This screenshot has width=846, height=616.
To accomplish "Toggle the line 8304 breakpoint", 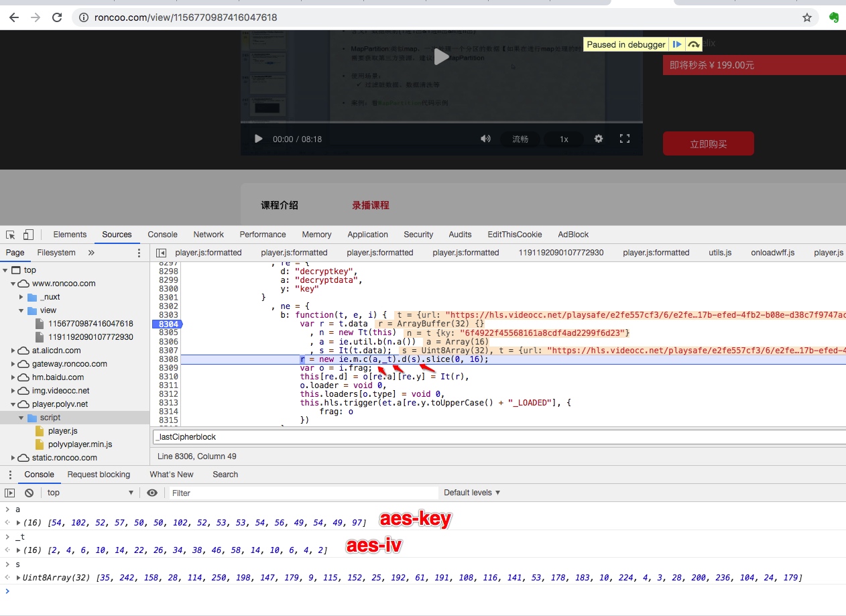I will [x=167, y=324].
